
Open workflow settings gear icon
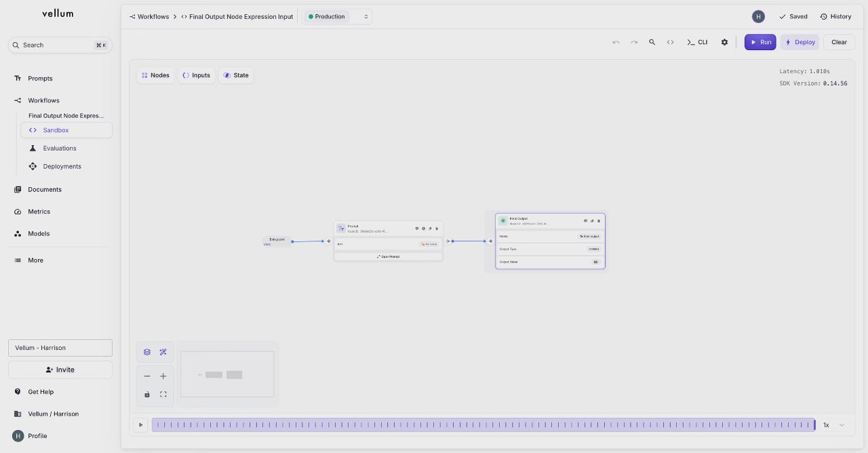pyautogui.click(x=724, y=42)
